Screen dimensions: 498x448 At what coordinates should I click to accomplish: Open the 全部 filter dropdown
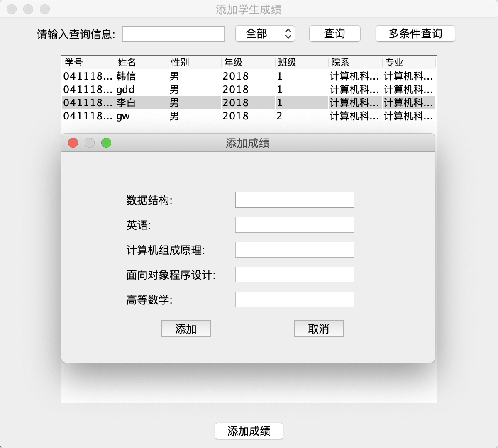tap(265, 34)
